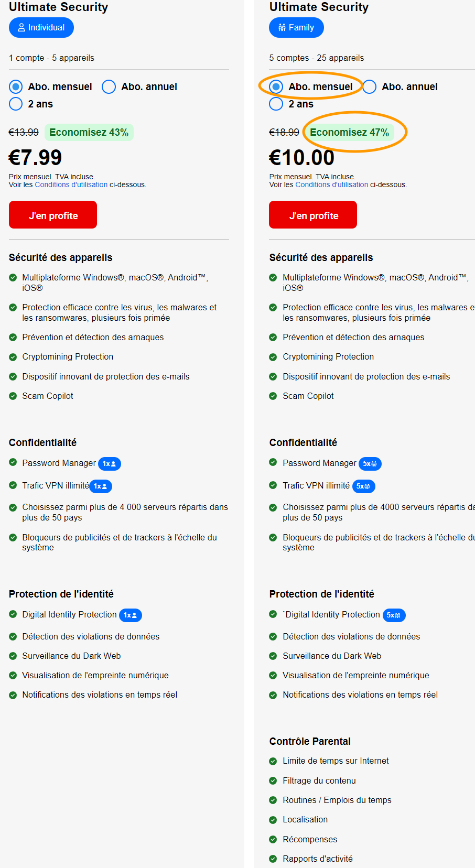
Task: Click the checkmark next to Surveillance du Dark Web
Action: point(13,656)
